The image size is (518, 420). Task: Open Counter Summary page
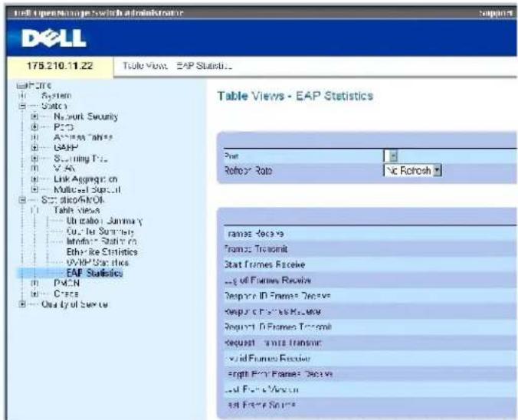100,231
